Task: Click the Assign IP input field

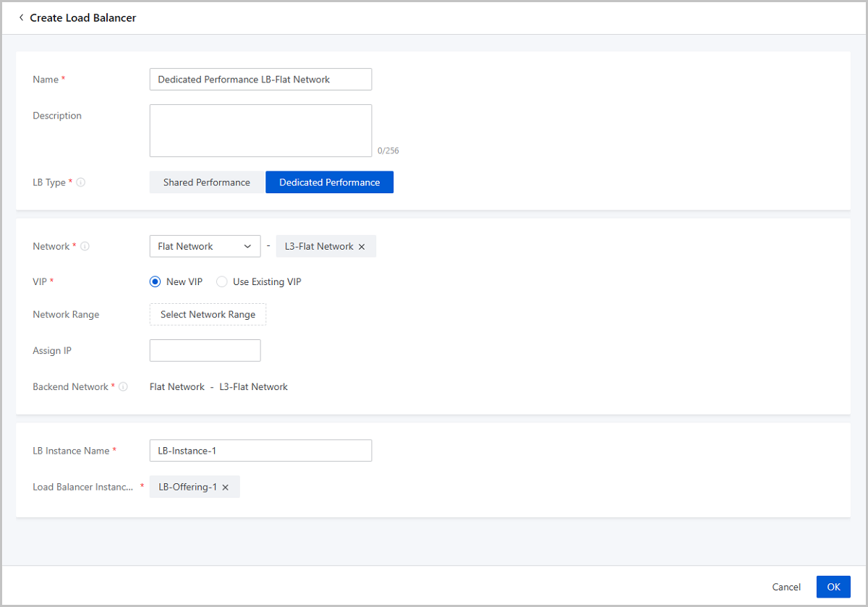Action: point(205,351)
